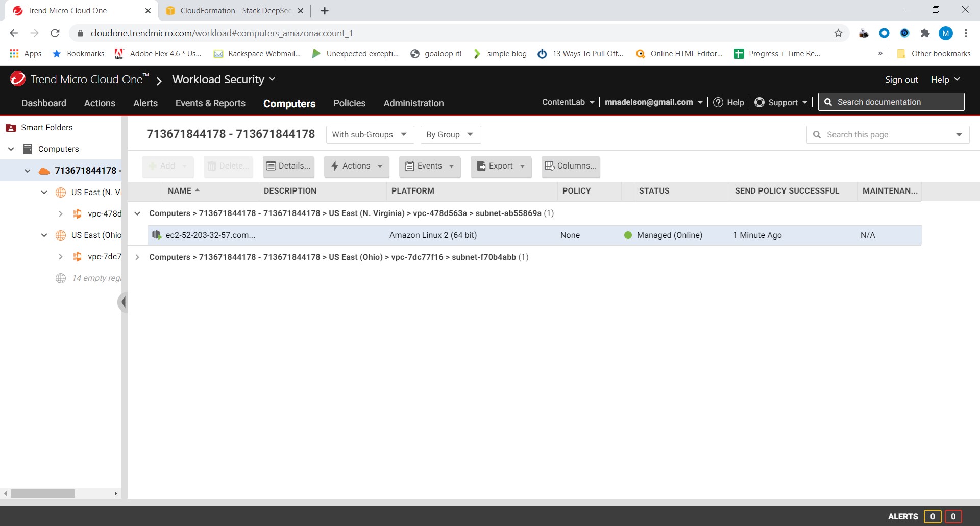The width and height of the screenshot is (980, 526).
Task: Open the Actions menu in navigation bar
Action: [x=100, y=103]
